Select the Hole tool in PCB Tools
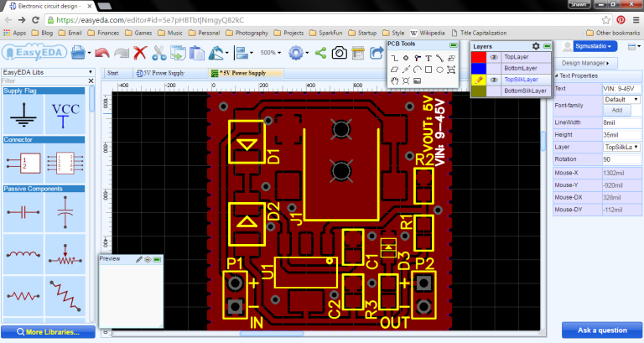This screenshot has width=644, height=343. (406, 81)
